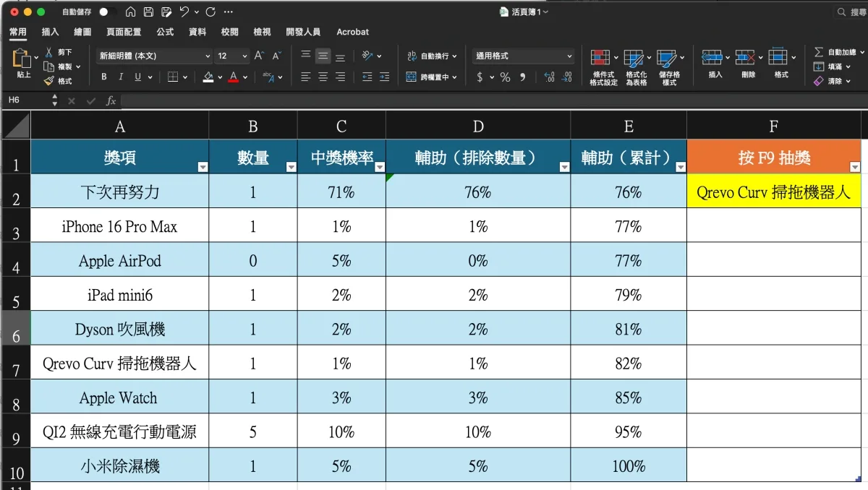This screenshot has width=868, height=490.
Task: Click the increase font size icon
Action: [259, 56]
